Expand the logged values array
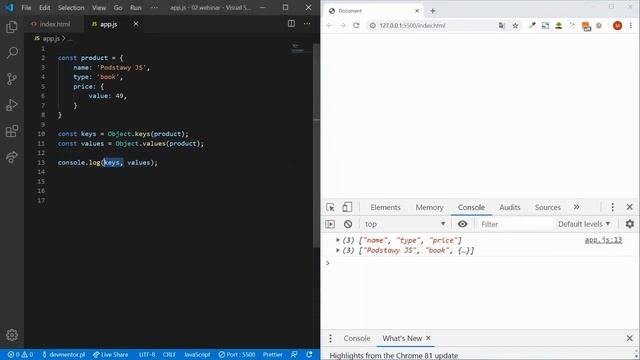 (x=338, y=250)
